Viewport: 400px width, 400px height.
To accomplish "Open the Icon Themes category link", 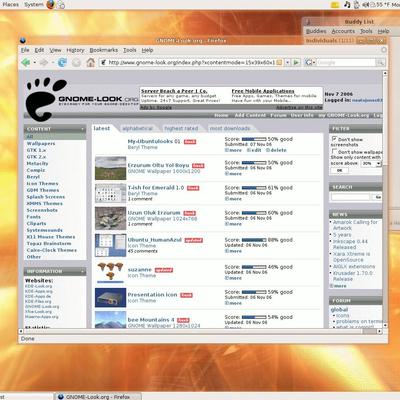I will point(42,183).
